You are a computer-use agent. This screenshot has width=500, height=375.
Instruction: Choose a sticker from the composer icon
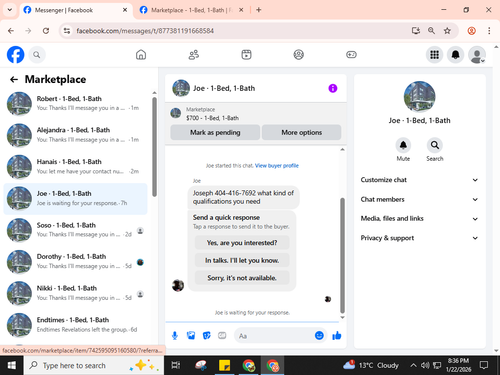click(x=207, y=336)
